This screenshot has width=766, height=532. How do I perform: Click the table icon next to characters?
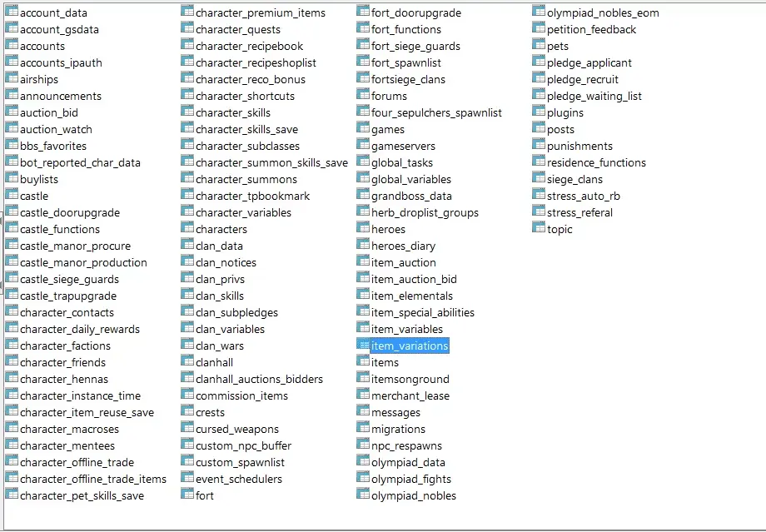tap(187, 227)
